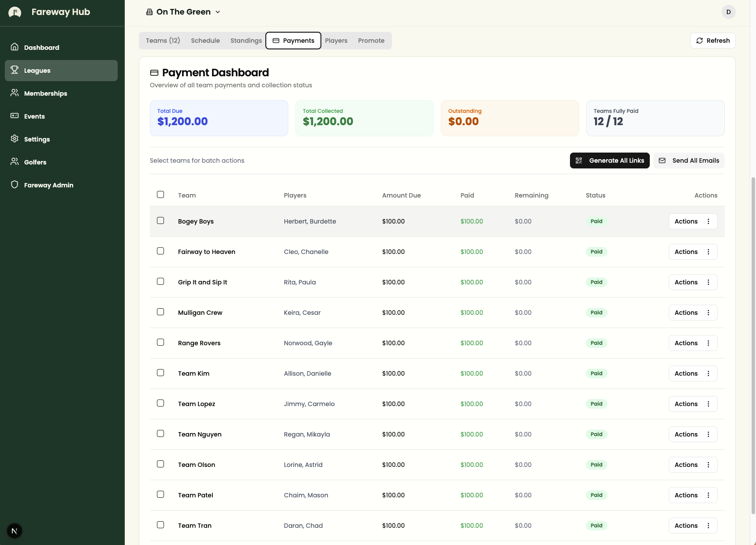The image size is (756, 545).
Task: Click the Teams Fully Paid 12 / 12 value
Action: [x=608, y=121]
